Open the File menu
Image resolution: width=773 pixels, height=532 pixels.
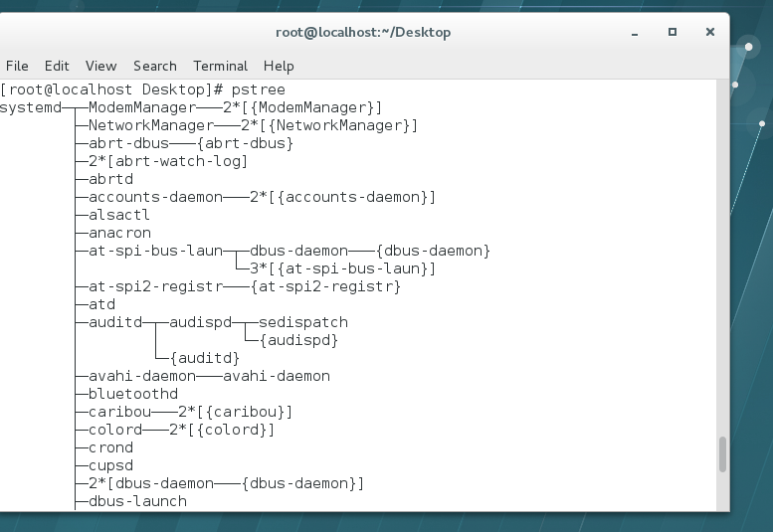(17, 66)
